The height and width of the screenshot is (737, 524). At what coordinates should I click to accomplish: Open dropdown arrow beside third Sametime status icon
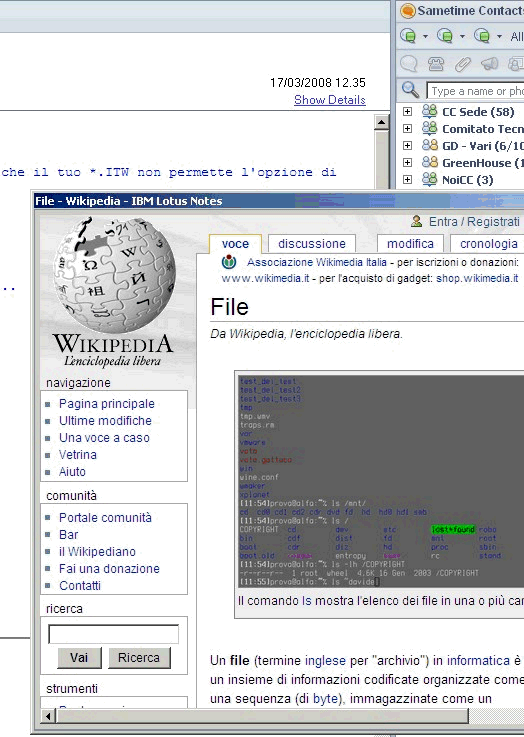point(500,36)
